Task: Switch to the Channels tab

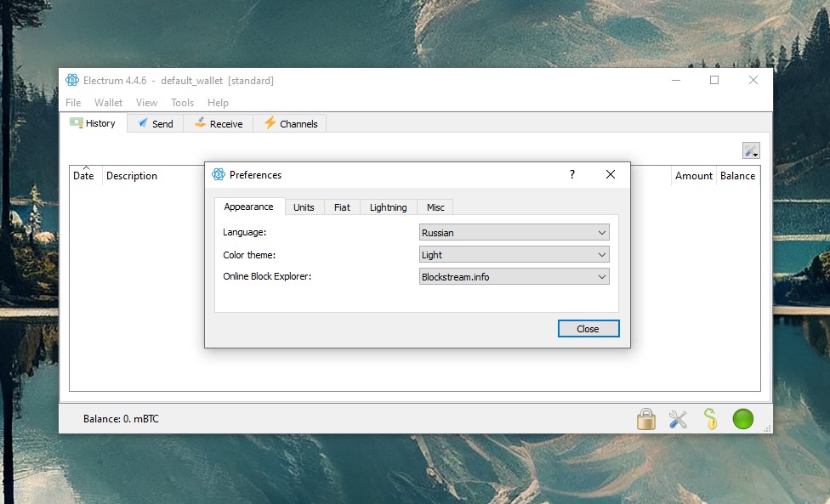Action: click(290, 124)
